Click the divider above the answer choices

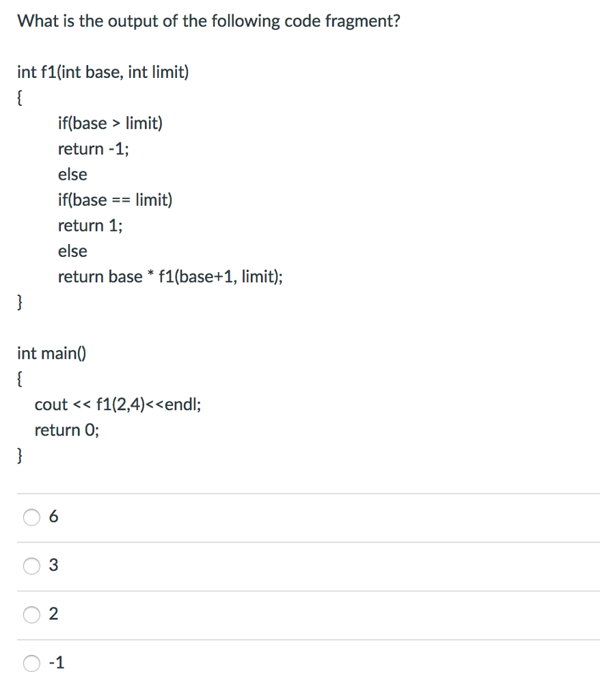(300, 494)
